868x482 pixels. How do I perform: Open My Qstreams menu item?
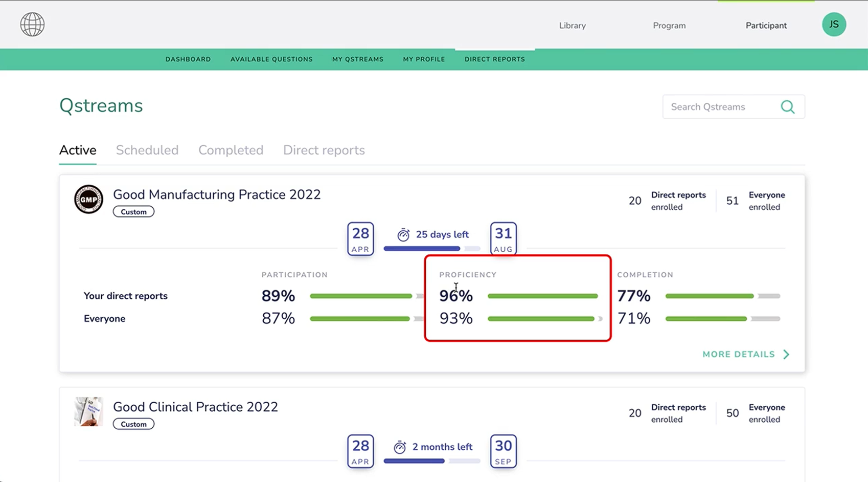tap(358, 59)
